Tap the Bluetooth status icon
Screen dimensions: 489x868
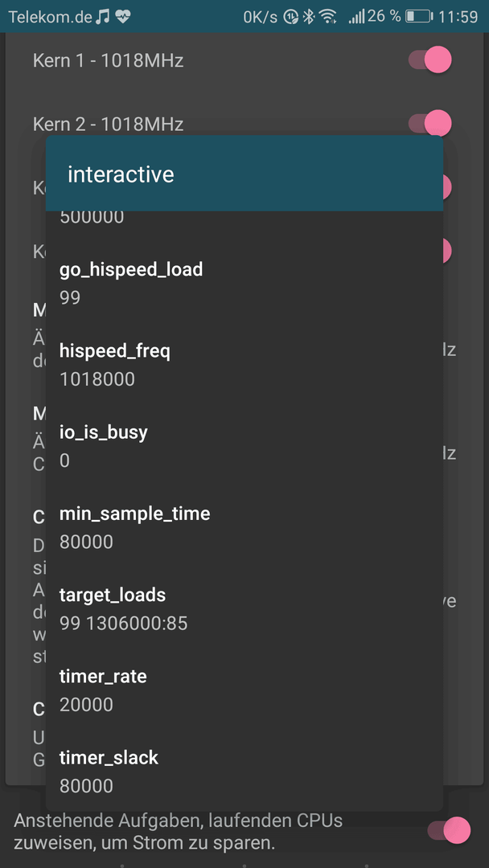pyautogui.click(x=308, y=17)
